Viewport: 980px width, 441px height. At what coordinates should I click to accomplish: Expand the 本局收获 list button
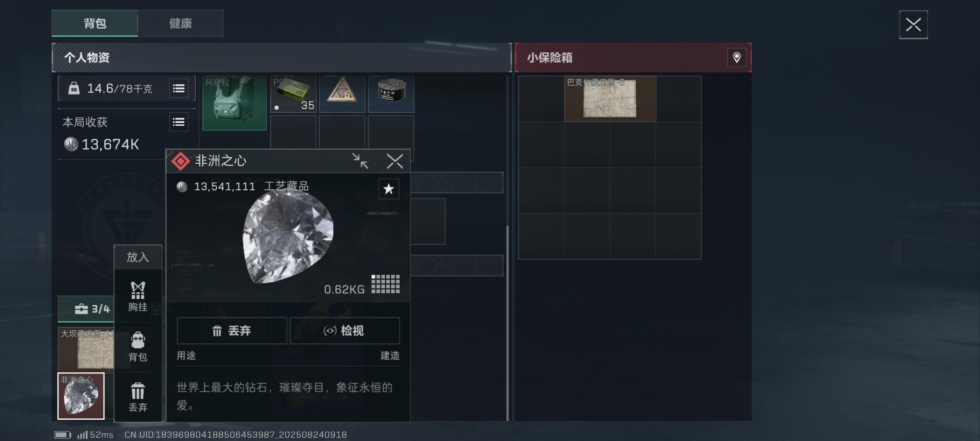click(178, 122)
